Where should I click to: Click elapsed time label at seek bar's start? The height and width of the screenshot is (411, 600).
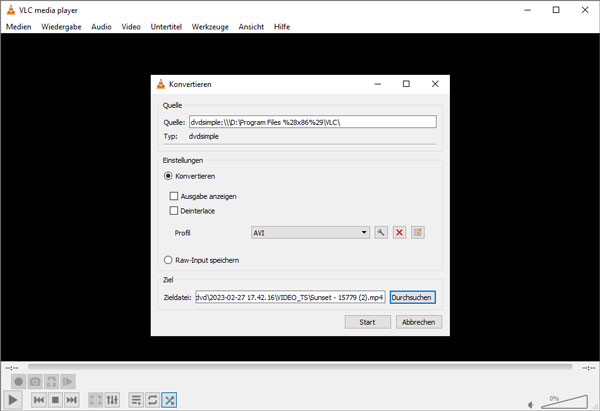(x=12, y=368)
